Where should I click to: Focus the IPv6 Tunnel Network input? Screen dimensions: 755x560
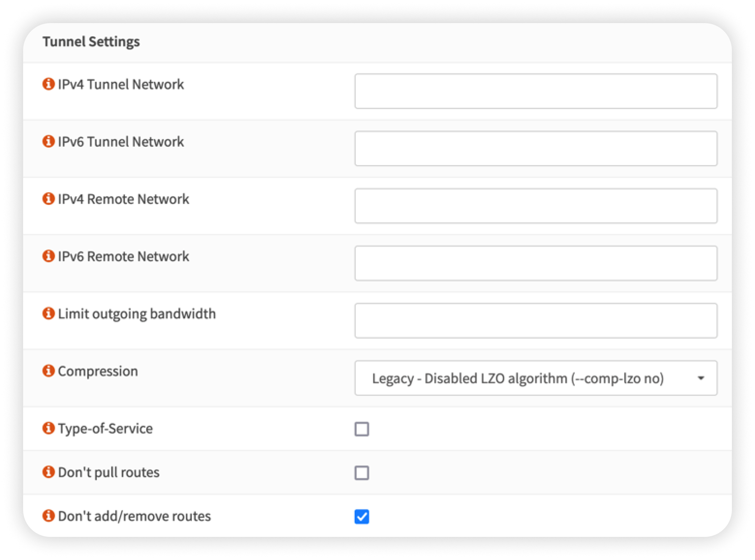pyautogui.click(x=536, y=149)
